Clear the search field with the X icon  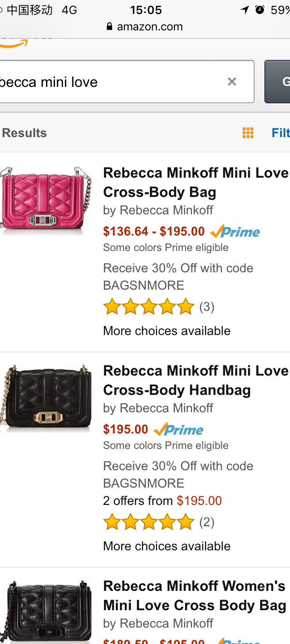click(232, 82)
